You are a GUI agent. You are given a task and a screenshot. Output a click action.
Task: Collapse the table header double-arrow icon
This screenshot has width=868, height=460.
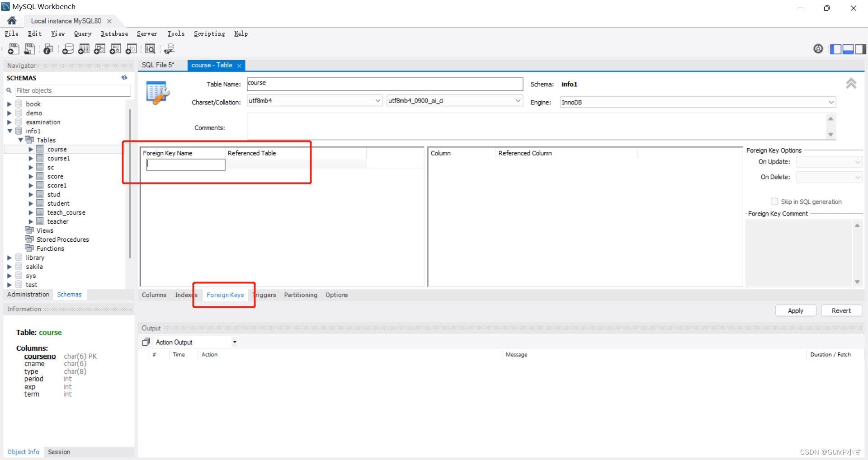(x=851, y=83)
